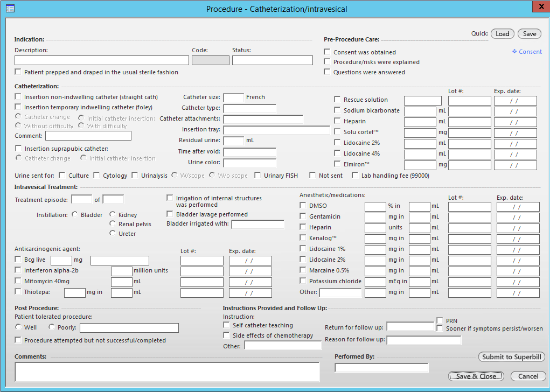This screenshot has width=550, height=392.
Task: Tick the Sodium bicarbonate checkbox
Action: point(337,110)
